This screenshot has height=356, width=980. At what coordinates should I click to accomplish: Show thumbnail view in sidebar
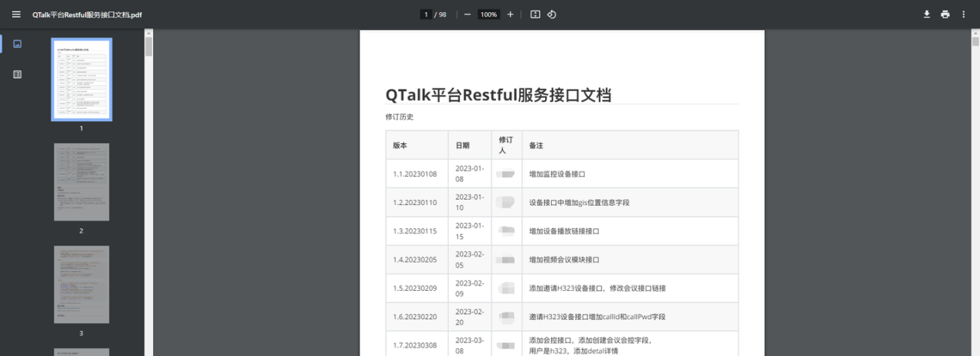pos(18,44)
